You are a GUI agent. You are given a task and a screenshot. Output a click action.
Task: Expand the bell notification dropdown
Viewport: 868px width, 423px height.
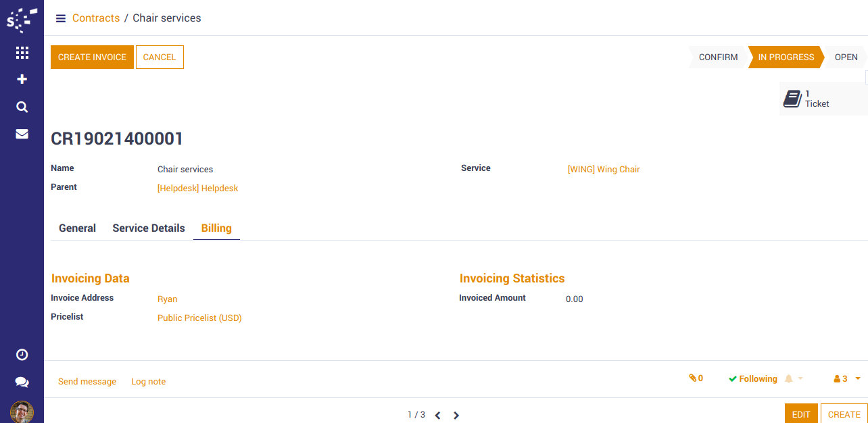[x=794, y=379]
